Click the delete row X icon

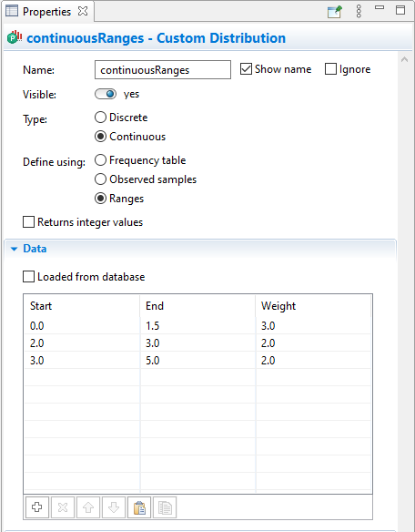[x=63, y=507]
